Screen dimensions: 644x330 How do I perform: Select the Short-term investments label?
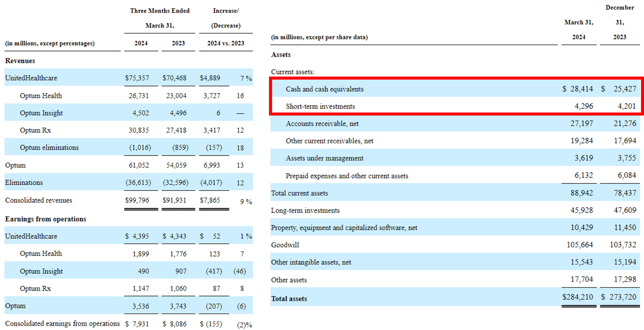point(320,106)
